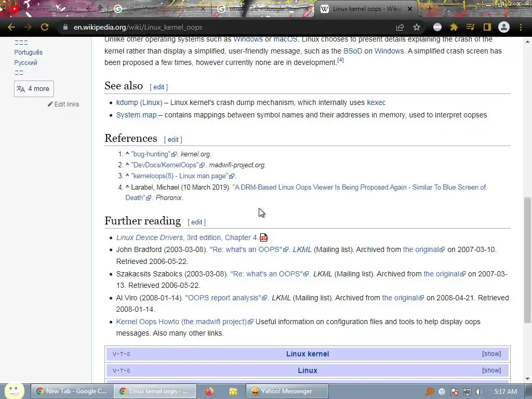Share this page using the share icon
The image size is (532, 399).
point(400,27)
